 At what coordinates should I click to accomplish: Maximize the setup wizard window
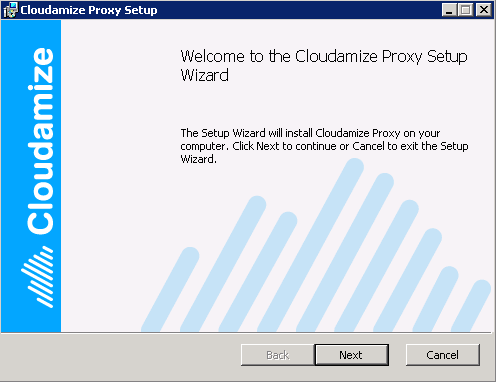(465, 10)
